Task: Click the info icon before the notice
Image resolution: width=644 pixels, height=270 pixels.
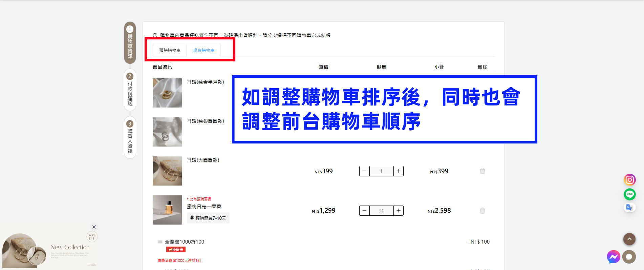Action: pos(155,35)
